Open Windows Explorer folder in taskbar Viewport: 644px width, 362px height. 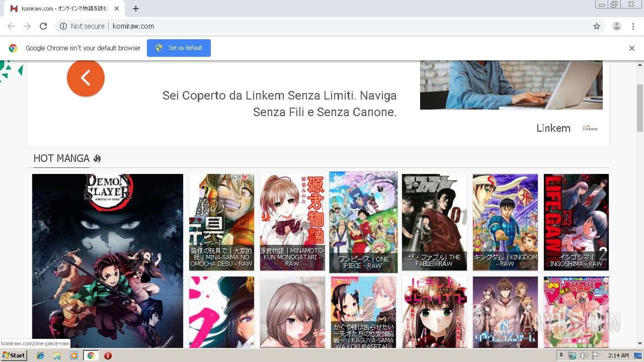click(57, 355)
